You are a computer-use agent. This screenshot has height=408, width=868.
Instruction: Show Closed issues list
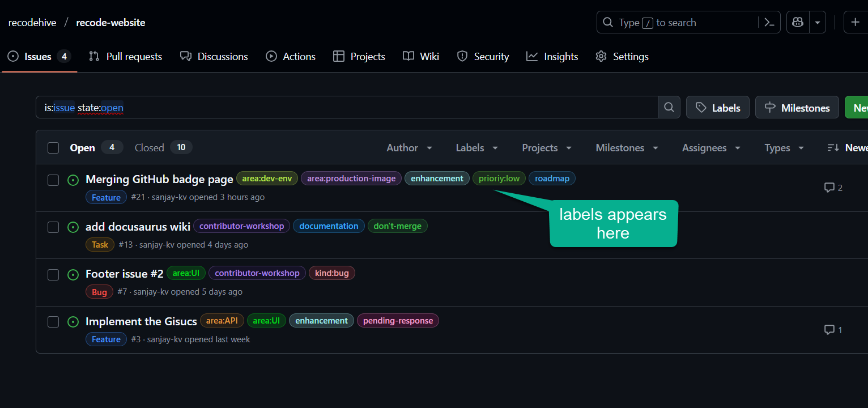point(163,148)
